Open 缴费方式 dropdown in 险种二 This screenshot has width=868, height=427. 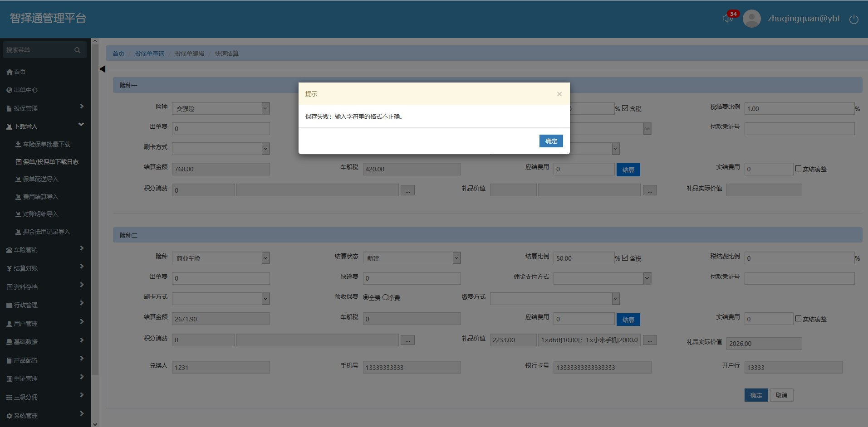[555, 299]
